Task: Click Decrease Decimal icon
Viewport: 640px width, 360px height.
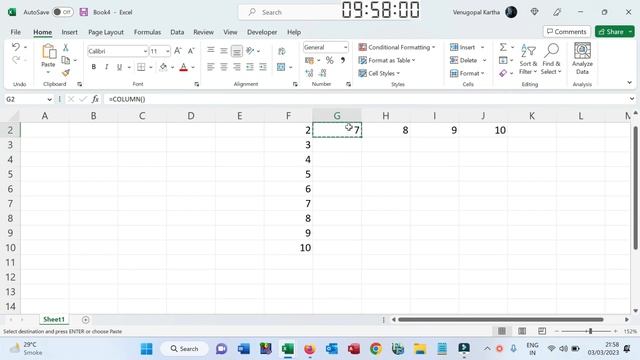Action: coord(323,73)
